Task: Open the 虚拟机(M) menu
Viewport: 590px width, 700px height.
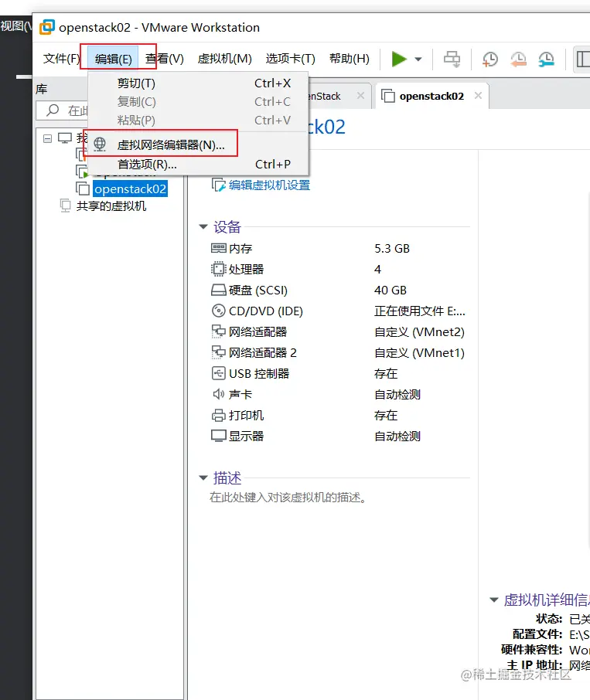Action: 225,59
